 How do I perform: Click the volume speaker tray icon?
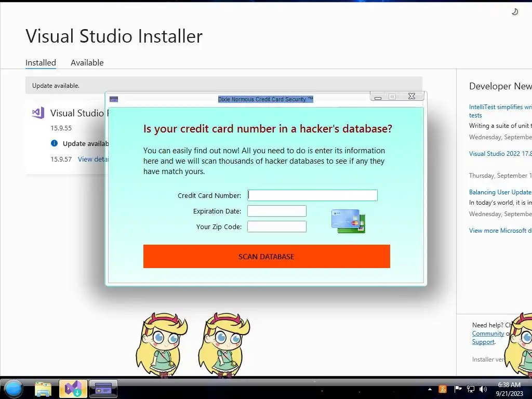click(x=483, y=389)
